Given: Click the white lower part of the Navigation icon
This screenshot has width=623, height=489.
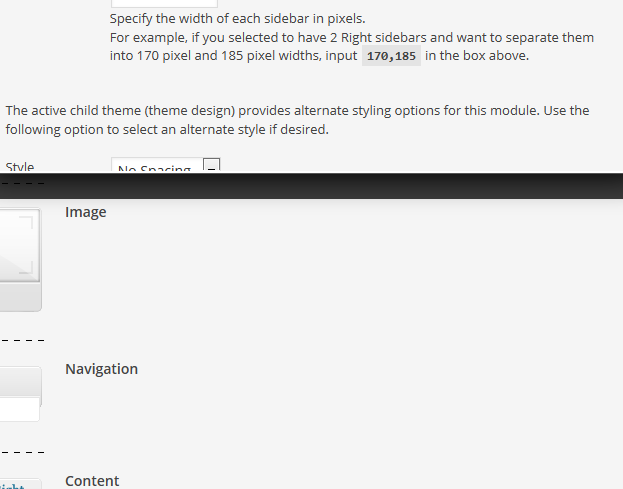Looking at the screenshot, I should point(19,410).
